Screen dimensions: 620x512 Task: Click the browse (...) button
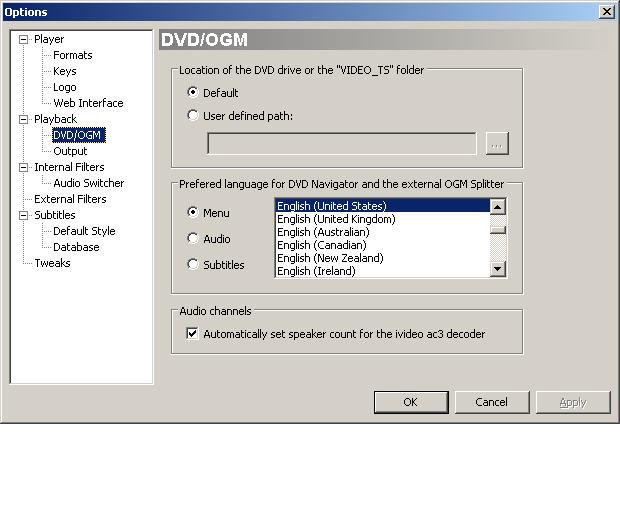tap(497, 144)
